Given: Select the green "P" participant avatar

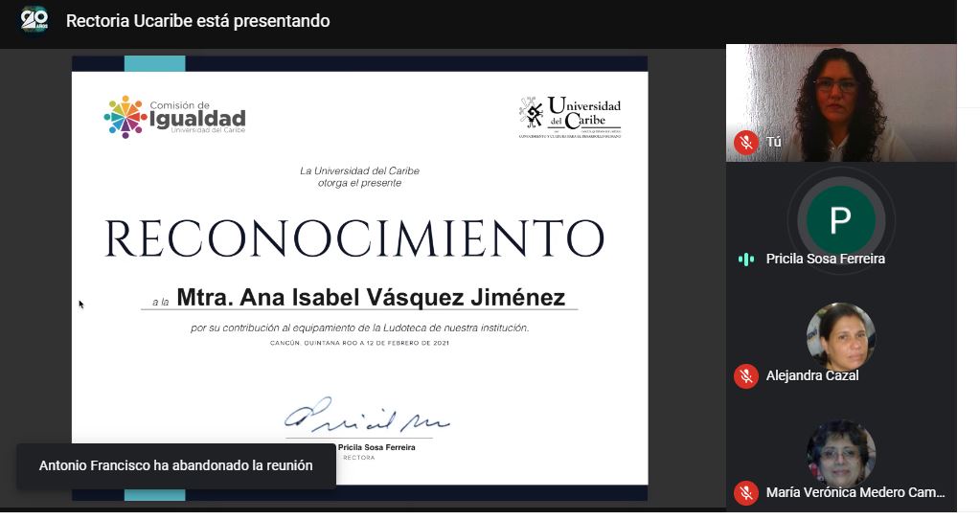Looking at the screenshot, I should pos(840,219).
